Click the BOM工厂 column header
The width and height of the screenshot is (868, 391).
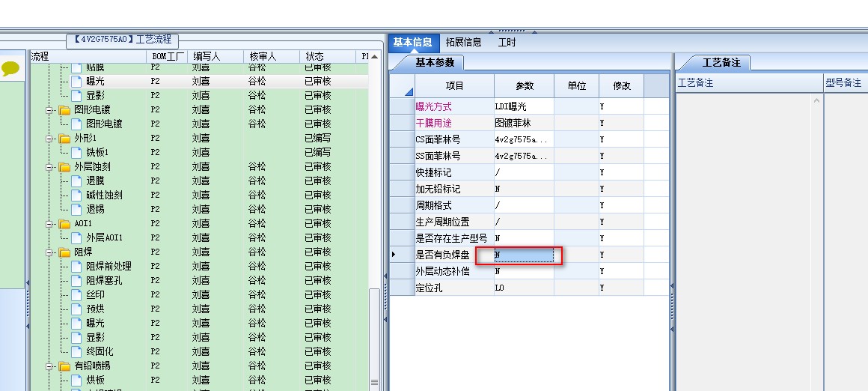pos(167,56)
